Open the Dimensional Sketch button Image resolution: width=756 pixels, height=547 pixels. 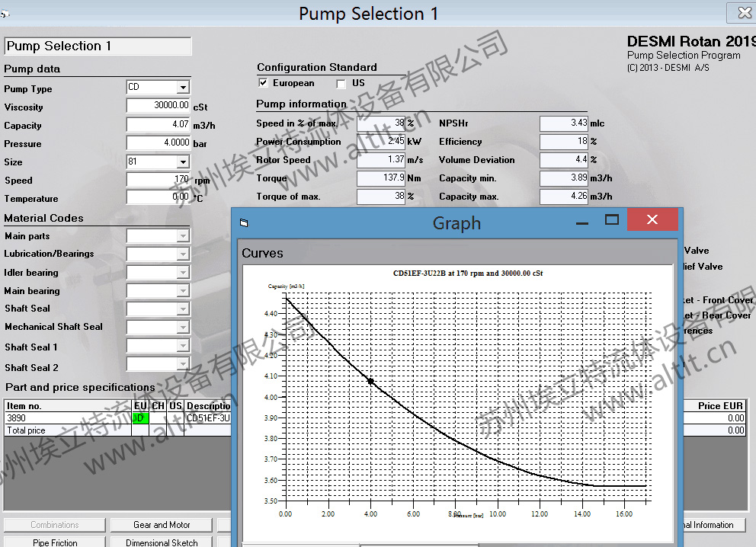[162, 542]
